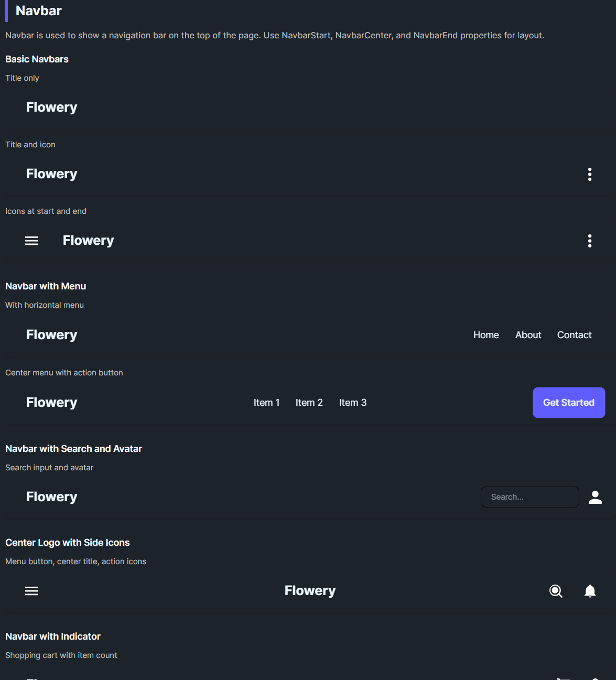
Task: Click Flowery title in horizontal menu navbar
Action: point(51,335)
